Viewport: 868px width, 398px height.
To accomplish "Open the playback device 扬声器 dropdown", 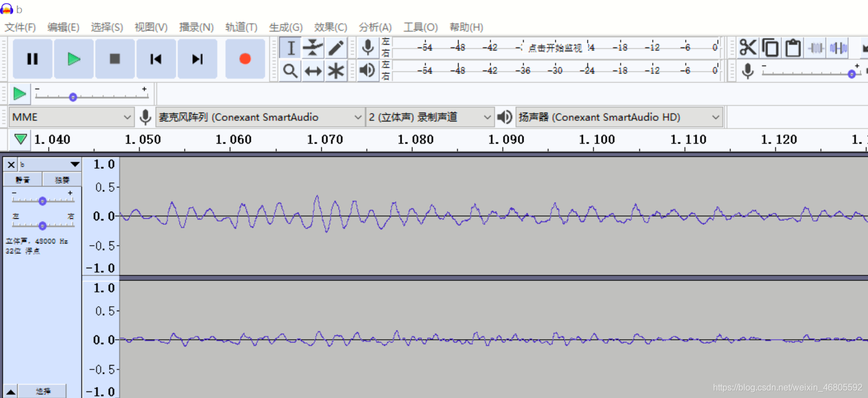I will 619,117.
